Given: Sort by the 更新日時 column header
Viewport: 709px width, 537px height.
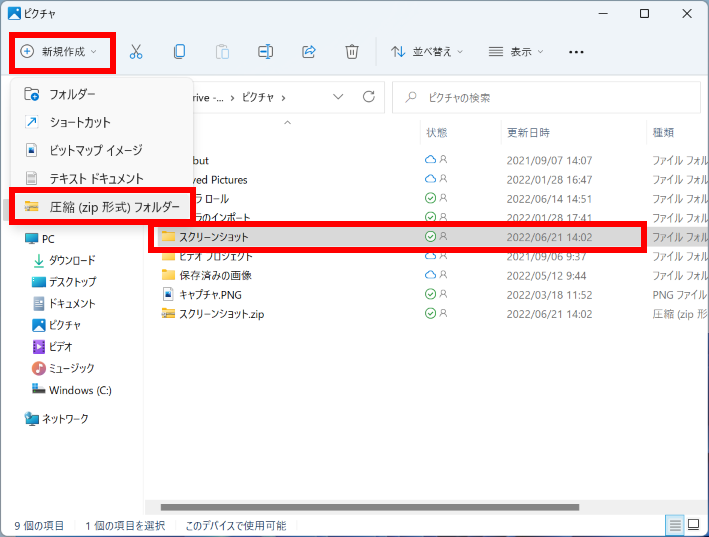Looking at the screenshot, I should point(528,132).
